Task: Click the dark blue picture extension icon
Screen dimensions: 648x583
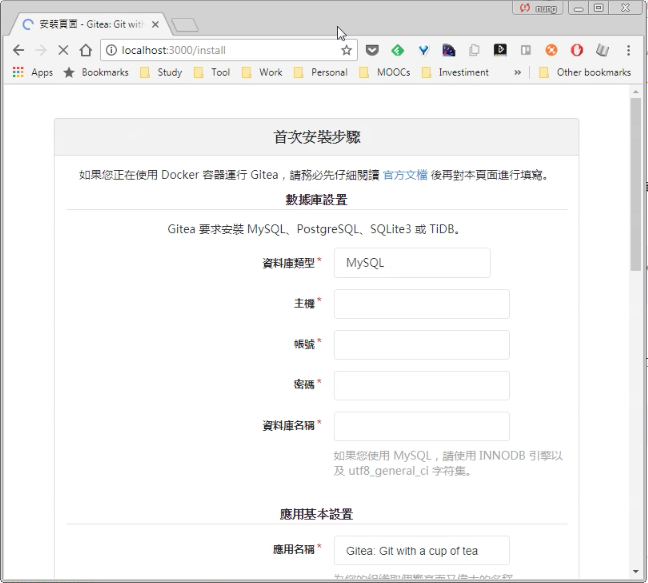Action: 449,50
